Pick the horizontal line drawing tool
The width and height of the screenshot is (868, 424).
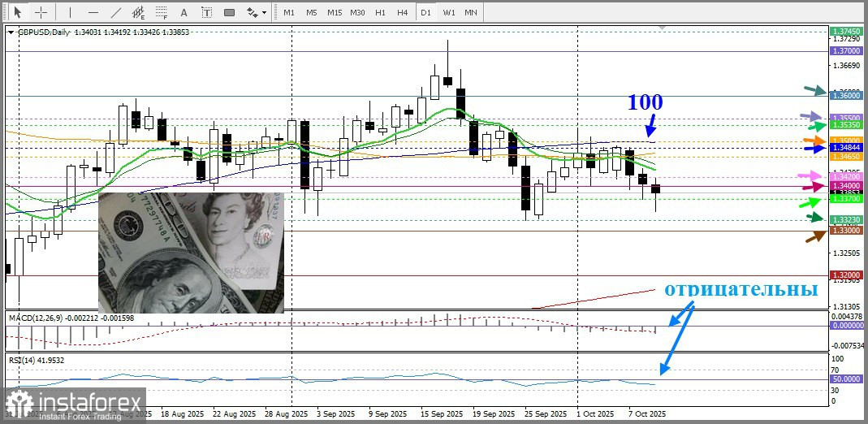tap(93, 11)
